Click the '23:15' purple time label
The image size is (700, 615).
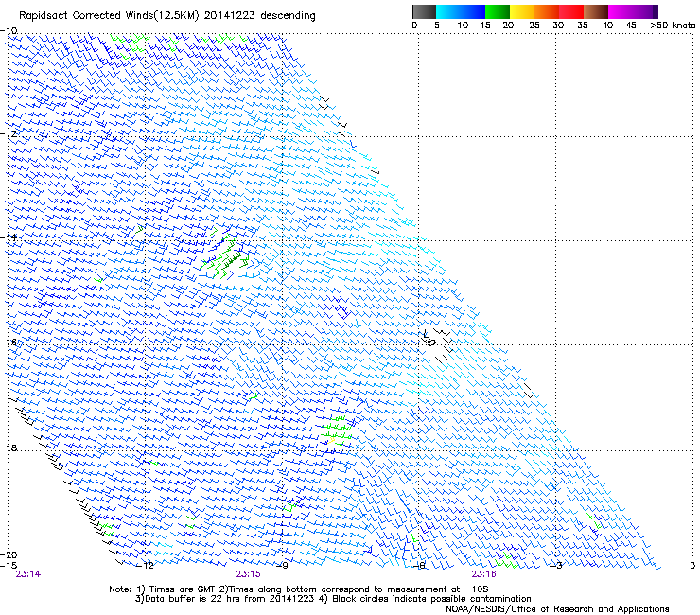click(248, 574)
